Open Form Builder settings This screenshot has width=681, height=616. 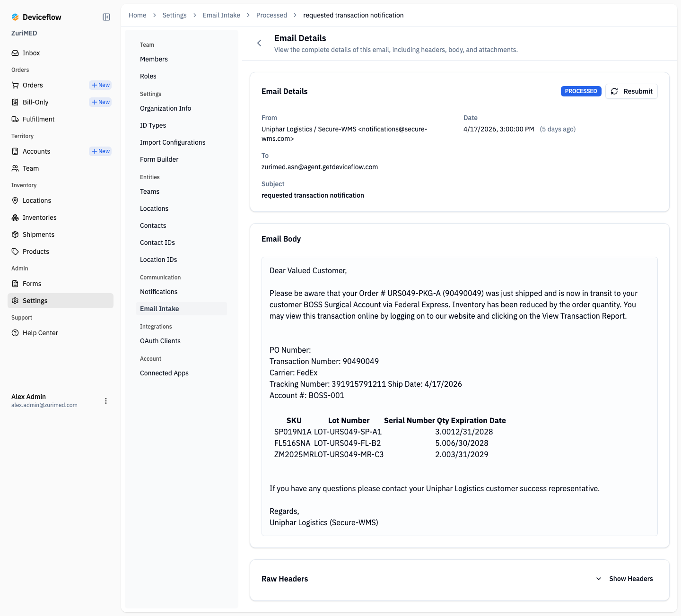click(182, 159)
